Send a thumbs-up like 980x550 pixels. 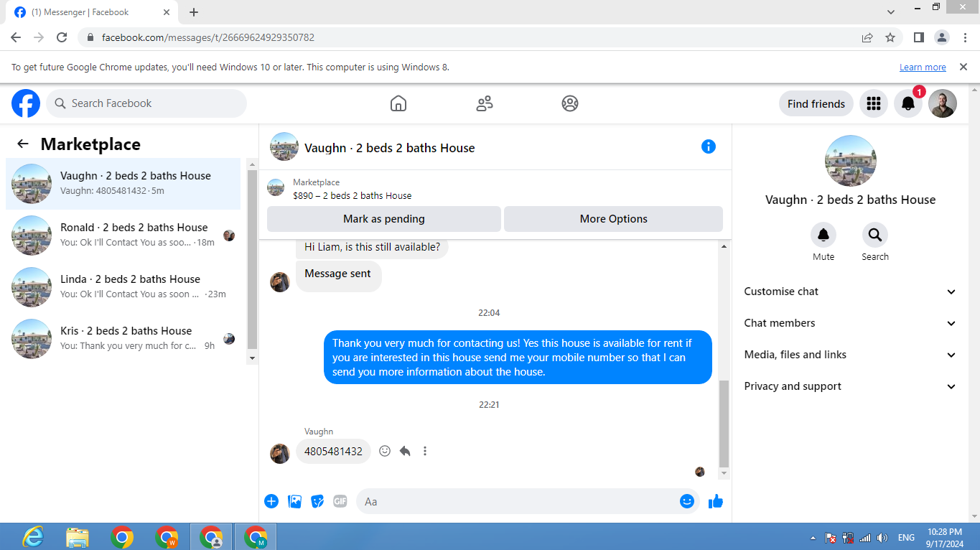pos(716,501)
